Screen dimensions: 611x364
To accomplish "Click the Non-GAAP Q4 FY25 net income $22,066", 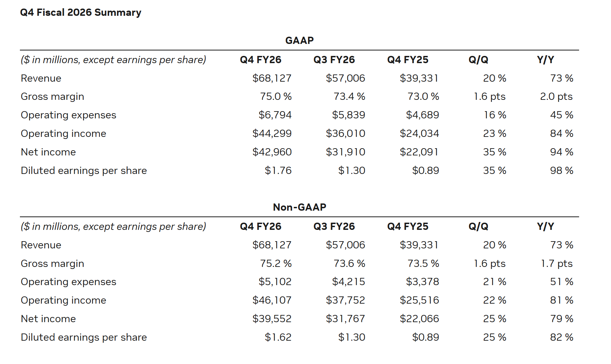I will pos(419,319).
